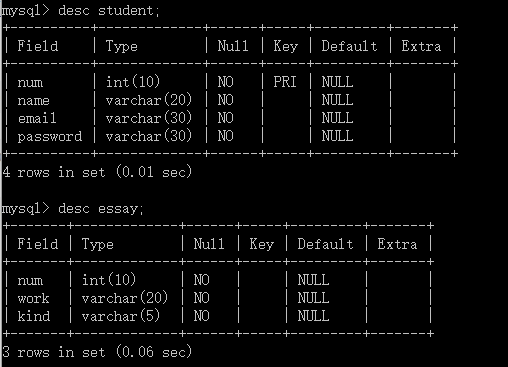Click the 'desc student;' command text
Viewport: 508px width, 367px height.
tap(109, 11)
